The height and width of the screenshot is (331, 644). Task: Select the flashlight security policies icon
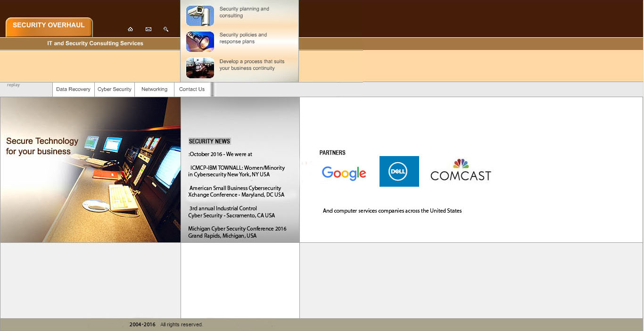point(200,41)
